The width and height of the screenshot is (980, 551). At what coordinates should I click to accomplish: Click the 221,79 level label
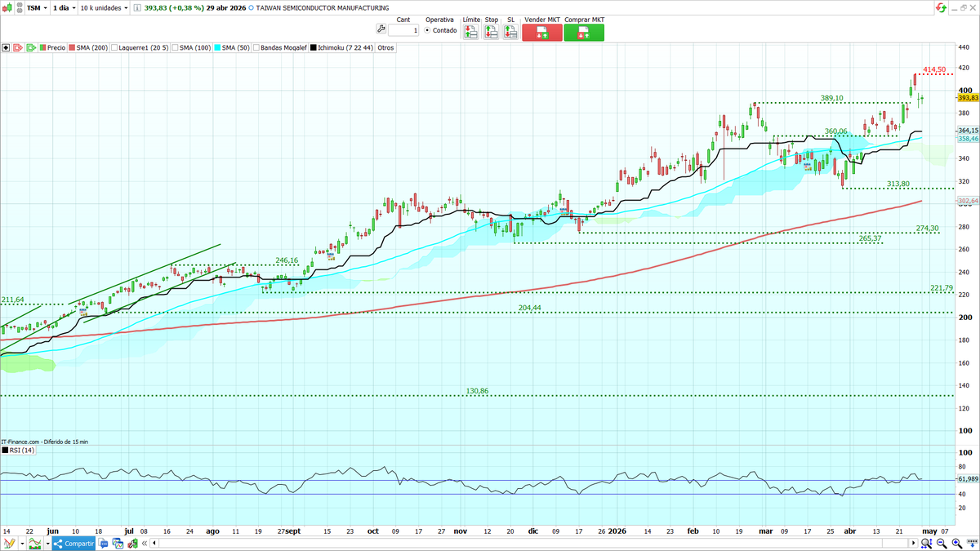[942, 288]
